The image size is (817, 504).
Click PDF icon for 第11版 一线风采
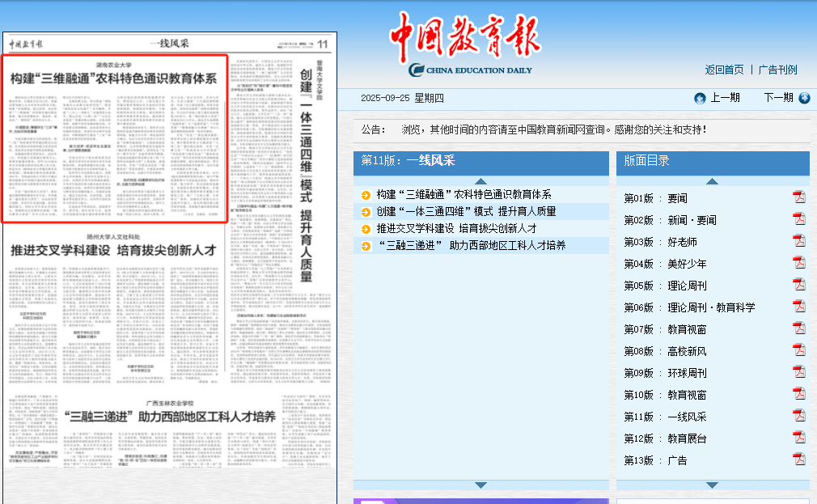798,416
